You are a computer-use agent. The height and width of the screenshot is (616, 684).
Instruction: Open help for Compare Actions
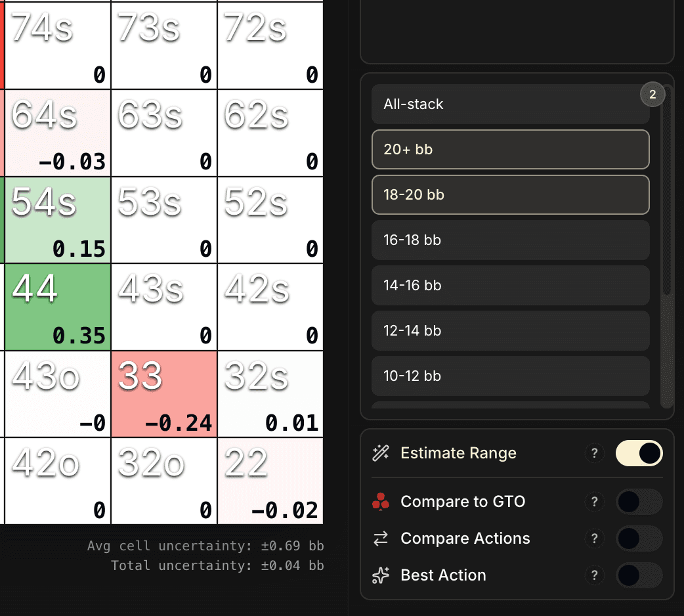594,539
